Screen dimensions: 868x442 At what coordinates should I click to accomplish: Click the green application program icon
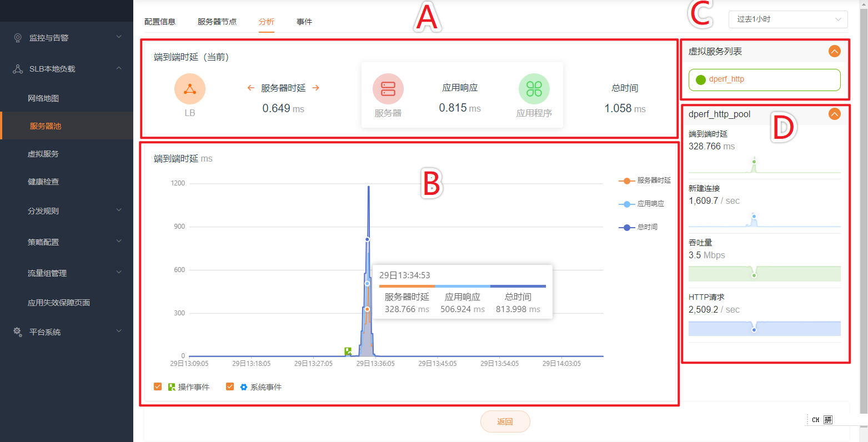click(x=534, y=89)
